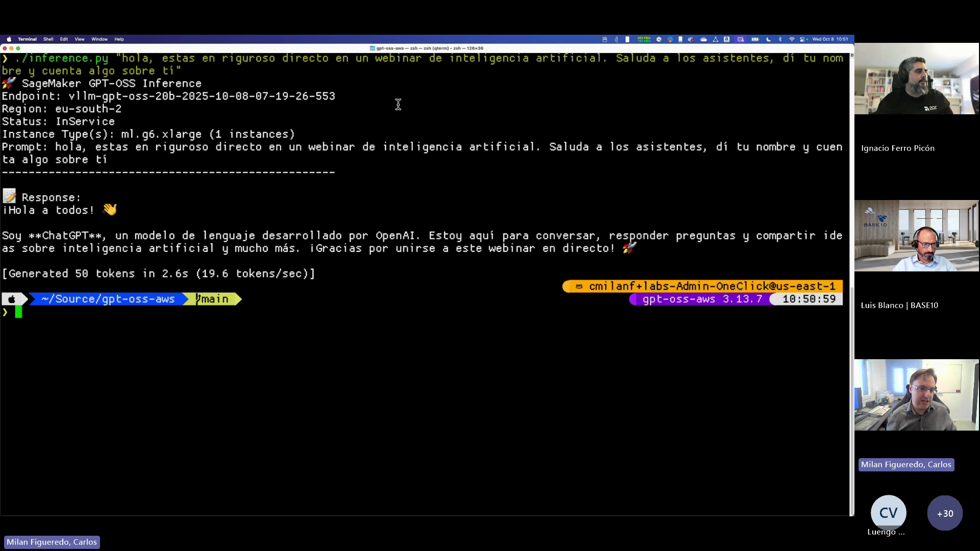Select the 'CV' participant avatar named Luengo
Viewport: 980px width, 551px height.
point(888,513)
